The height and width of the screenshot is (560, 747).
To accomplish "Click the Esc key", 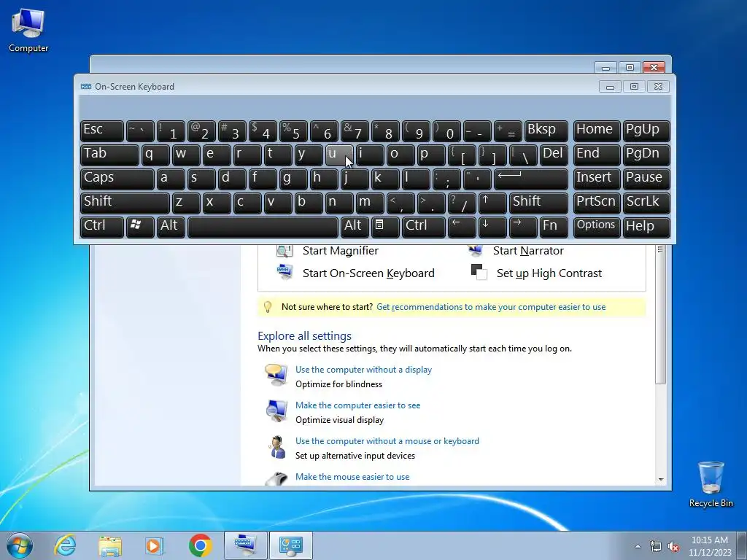I will coord(102,131).
